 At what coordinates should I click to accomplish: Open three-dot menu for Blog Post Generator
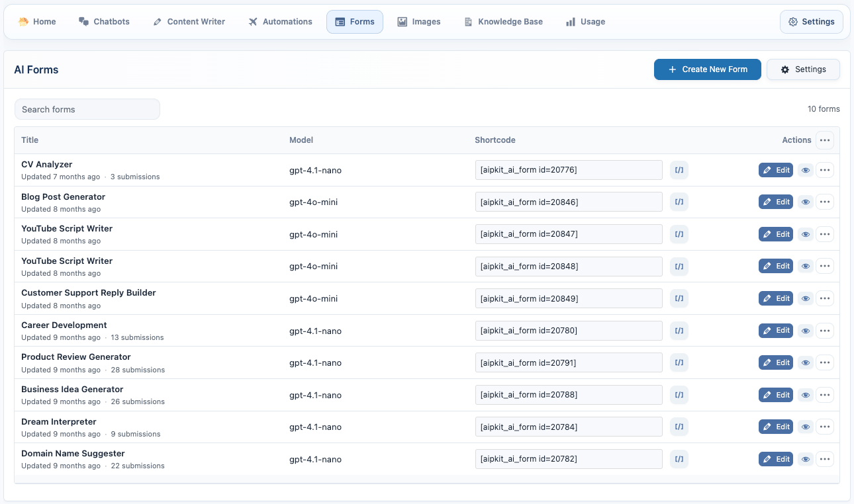point(824,202)
